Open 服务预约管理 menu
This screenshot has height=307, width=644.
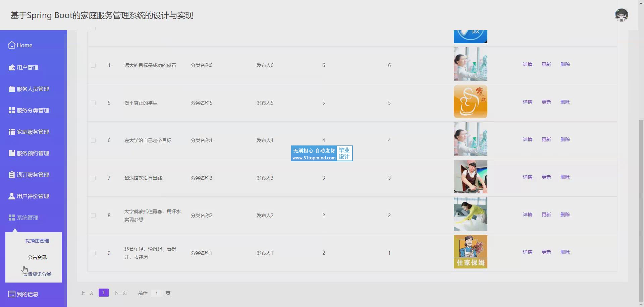tap(34, 153)
